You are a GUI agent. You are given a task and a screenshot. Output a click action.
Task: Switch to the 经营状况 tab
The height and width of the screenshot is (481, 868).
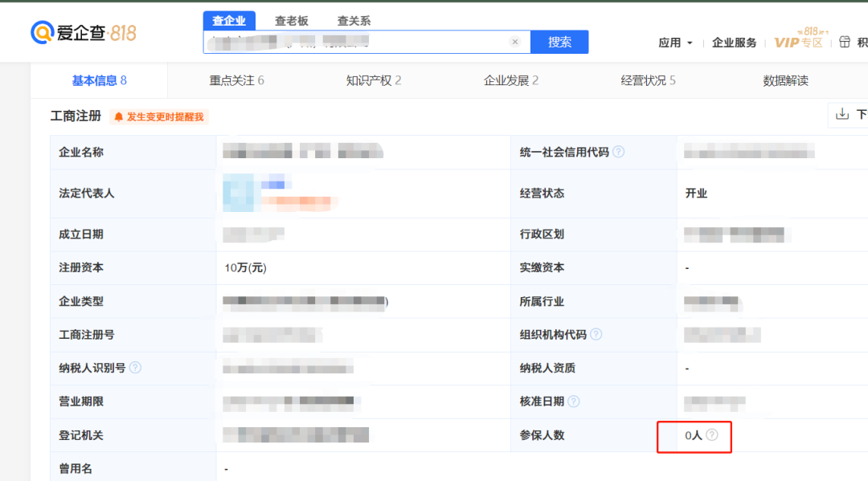click(649, 81)
